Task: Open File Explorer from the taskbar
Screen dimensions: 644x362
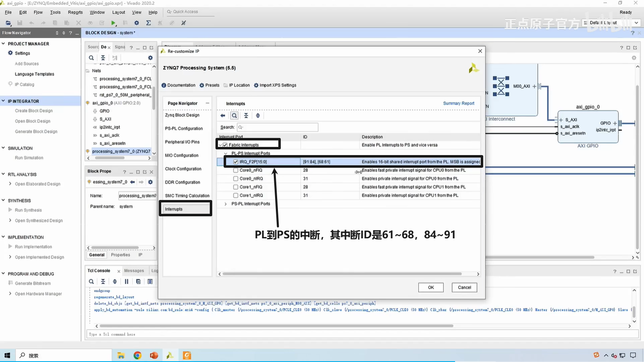Action: coord(121,355)
